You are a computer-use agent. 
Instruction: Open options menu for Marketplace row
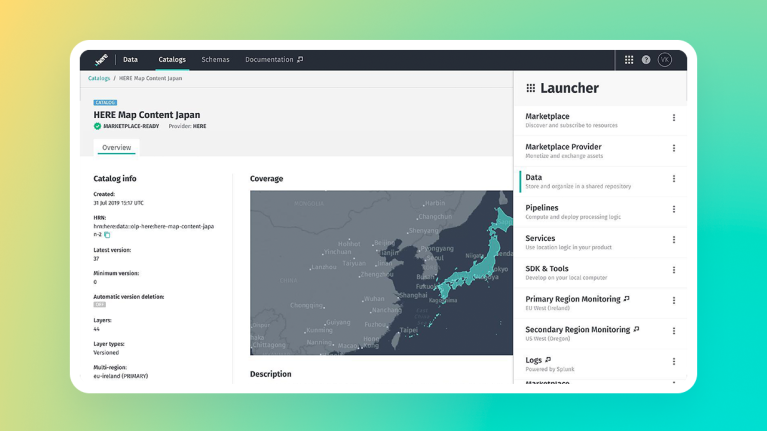(x=674, y=117)
